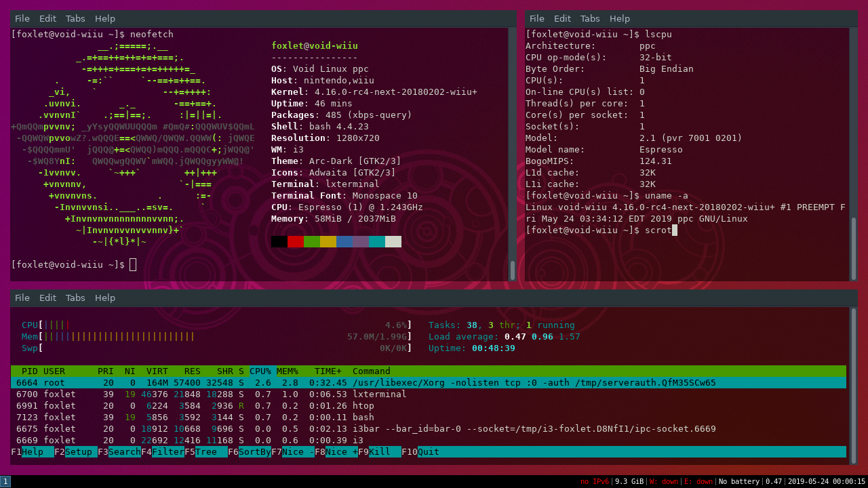Select the bash process row in htop
This screenshot has width=868, height=488.
click(429, 418)
